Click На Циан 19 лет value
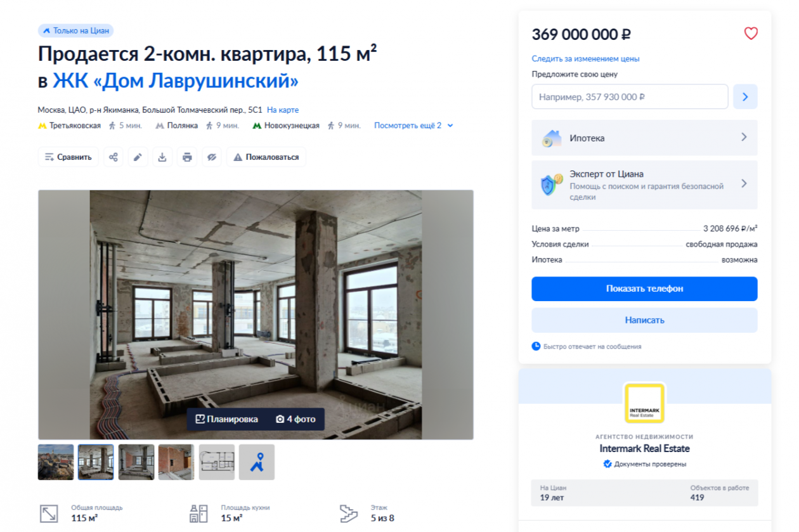The height and width of the screenshot is (532, 799). [x=552, y=497]
